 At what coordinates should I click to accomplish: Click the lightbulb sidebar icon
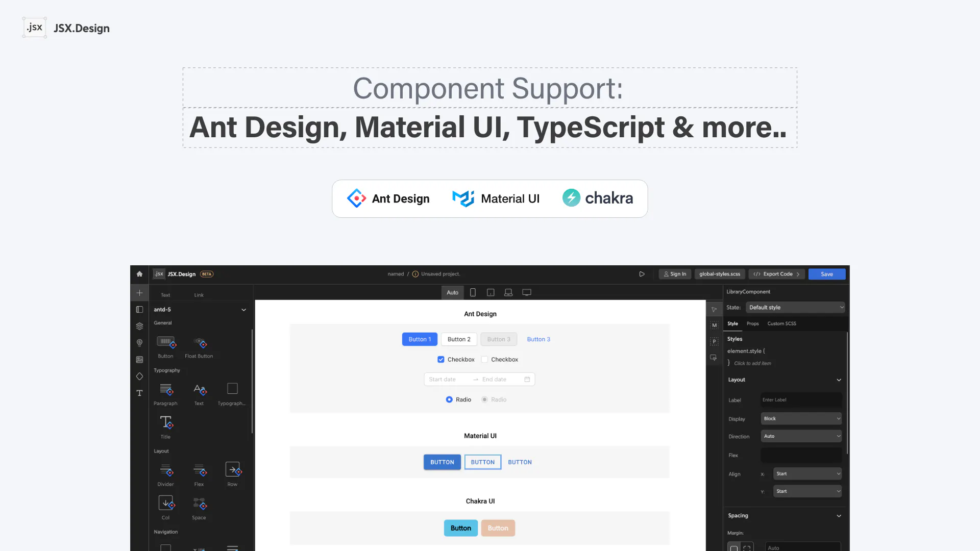pos(139,343)
